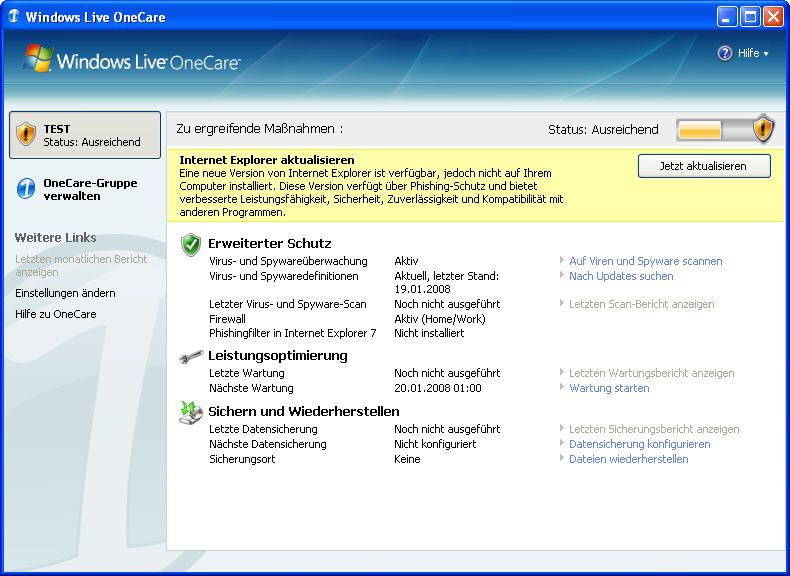The width and height of the screenshot is (790, 576).
Task: Click Datensicherung konfigurieren link
Action: click(x=639, y=444)
